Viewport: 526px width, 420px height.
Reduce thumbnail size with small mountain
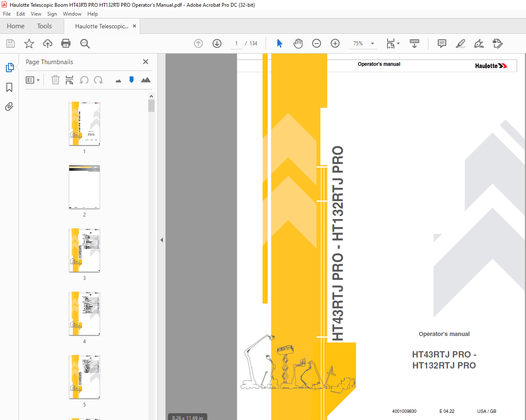(118, 81)
